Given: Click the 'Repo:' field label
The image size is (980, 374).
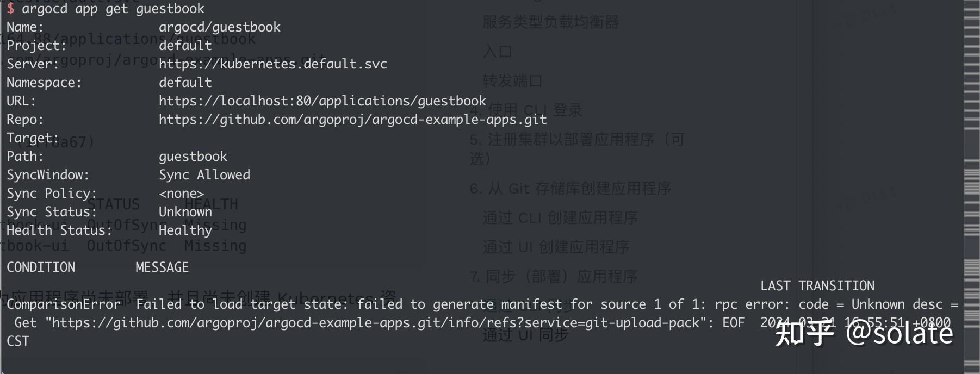Looking at the screenshot, I should tap(24, 120).
